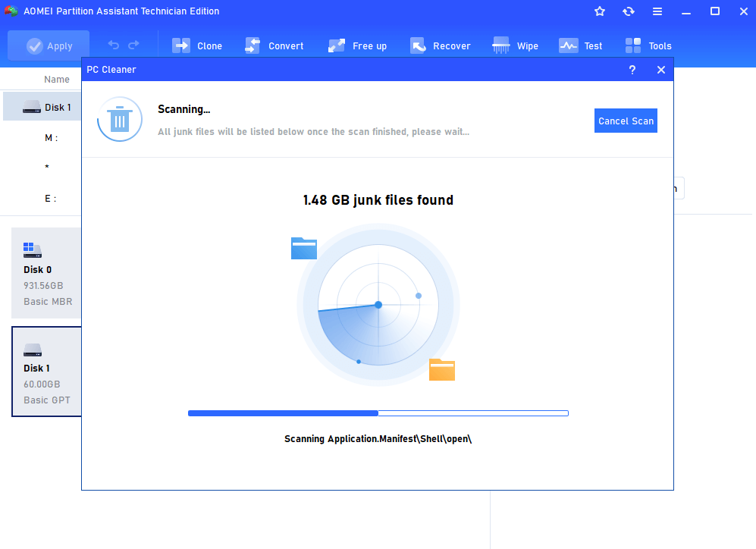Click the star favorites icon in title bar
The height and width of the screenshot is (549, 756).
coord(600,11)
